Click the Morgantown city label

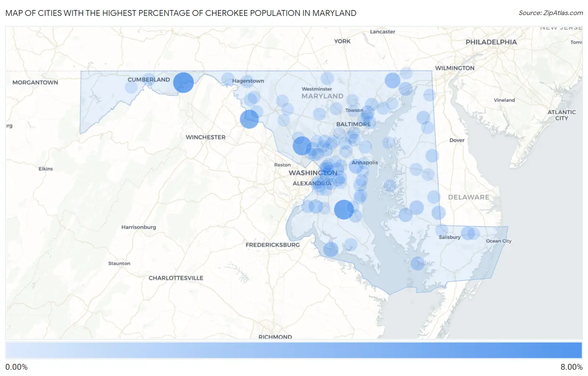tap(35, 82)
